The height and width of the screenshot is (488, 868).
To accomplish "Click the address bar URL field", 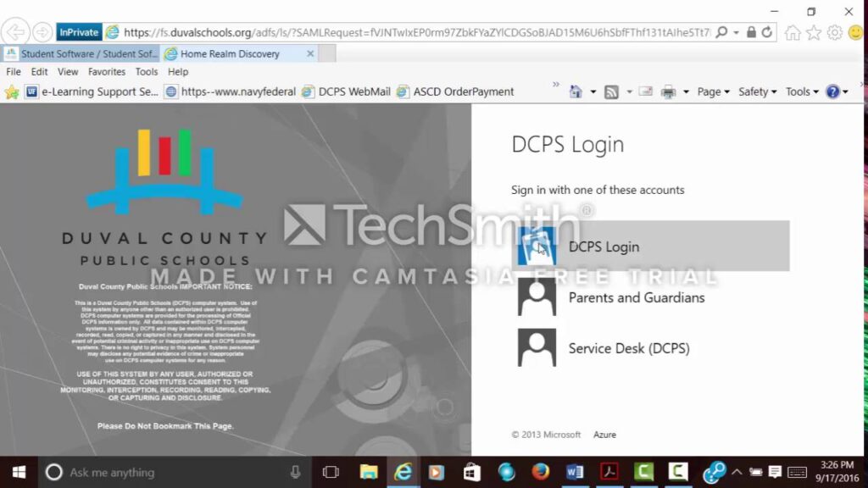I will [416, 32].
